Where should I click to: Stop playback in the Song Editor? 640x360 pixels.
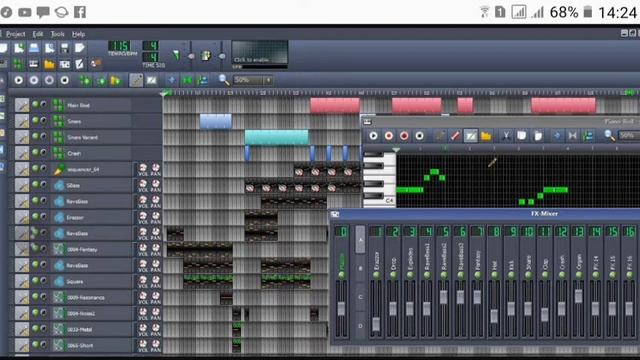(64, 80)
